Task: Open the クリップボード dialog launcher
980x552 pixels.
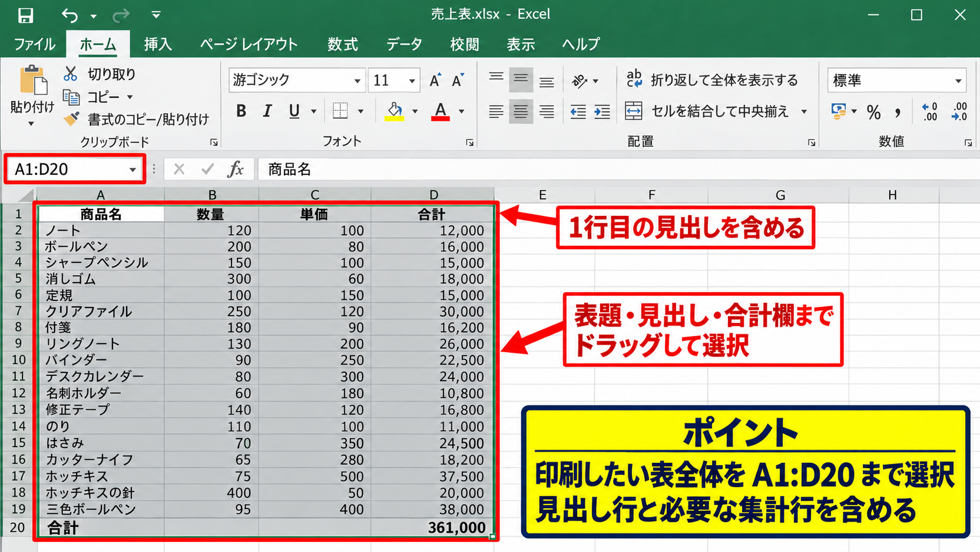Action: pyautogui.click(x=214, y=142)
